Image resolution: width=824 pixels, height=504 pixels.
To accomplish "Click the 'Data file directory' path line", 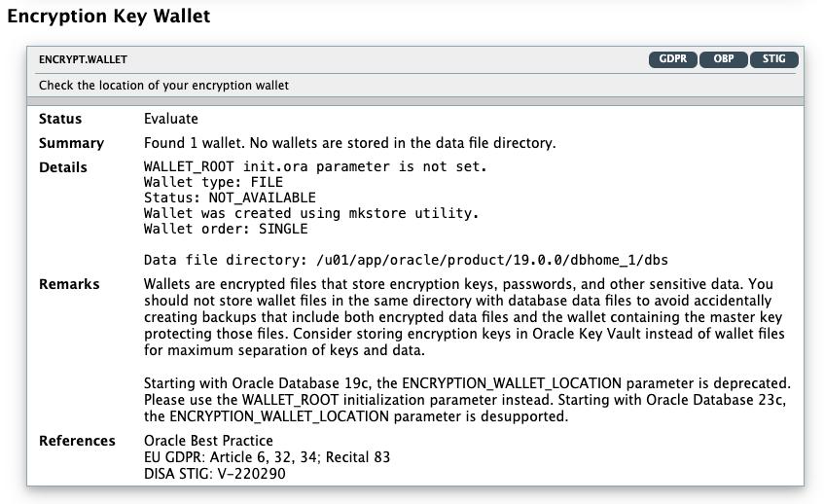I will [406, 260].
